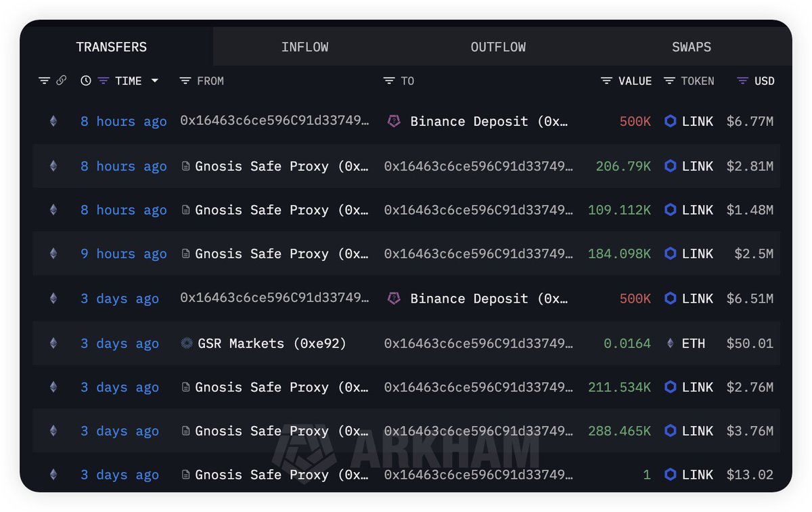The image size is (812, 512).
Task: Open the '8 hours ago' time in the $6.77M row
Action: click(x=124, y=122)
